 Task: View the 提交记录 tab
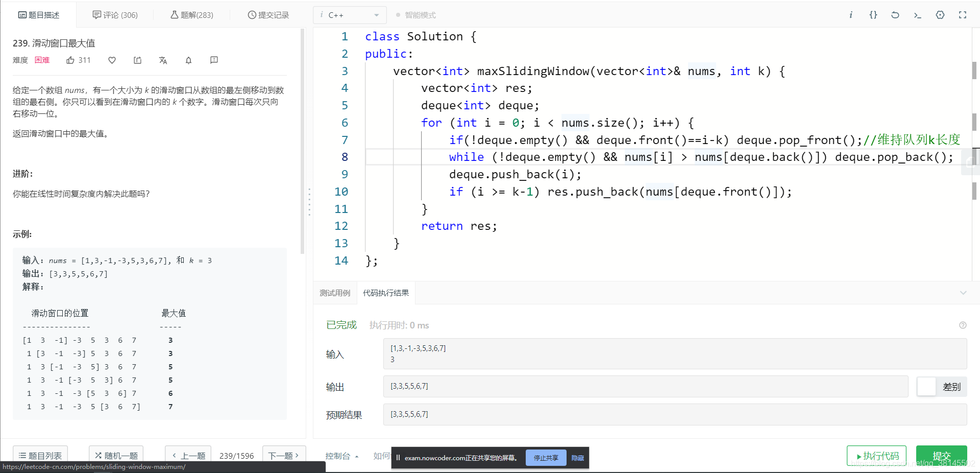pos(268,15)
